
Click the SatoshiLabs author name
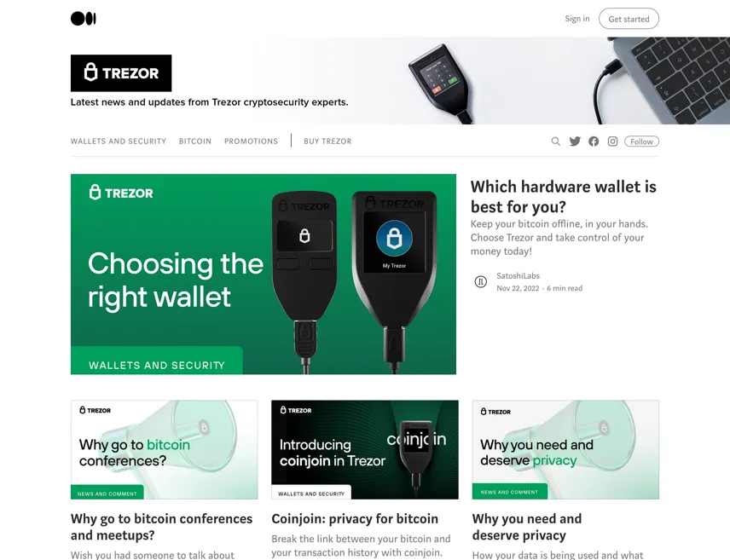point(518,275)
